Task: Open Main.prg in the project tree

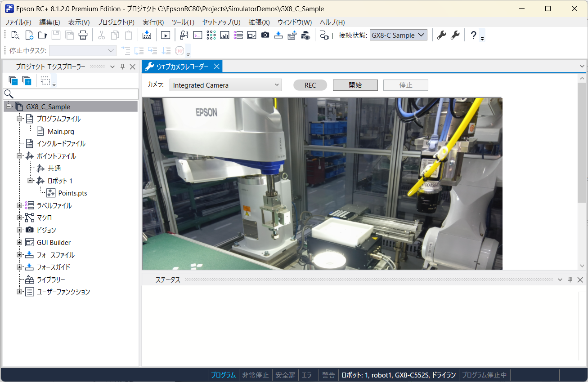Action: coord(61,132)
